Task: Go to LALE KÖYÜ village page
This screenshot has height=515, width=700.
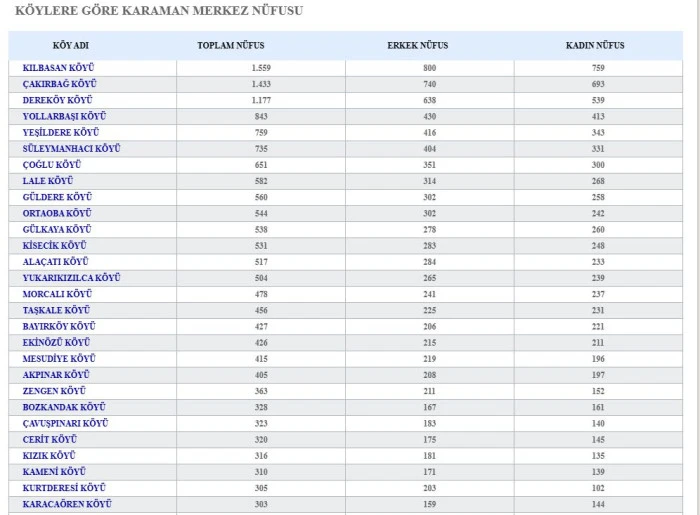Action: 48,181
